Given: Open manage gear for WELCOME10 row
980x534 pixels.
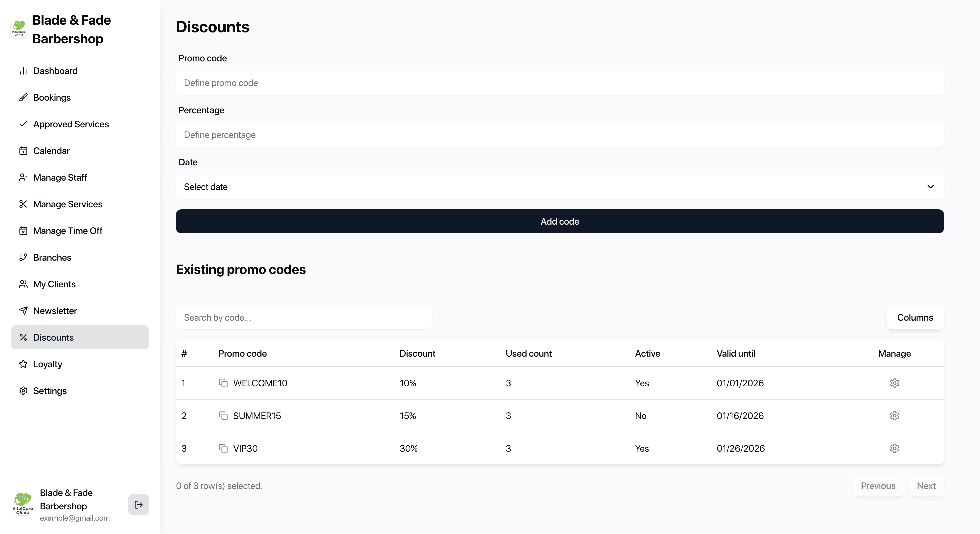Looking at the screenshot, I should pyautogui.click(x=894, y=383).
